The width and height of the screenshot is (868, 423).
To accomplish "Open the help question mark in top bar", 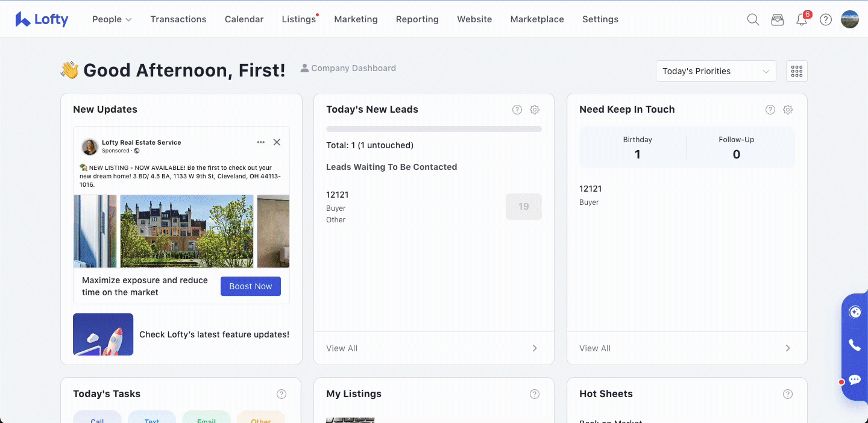I will (826, 19).
